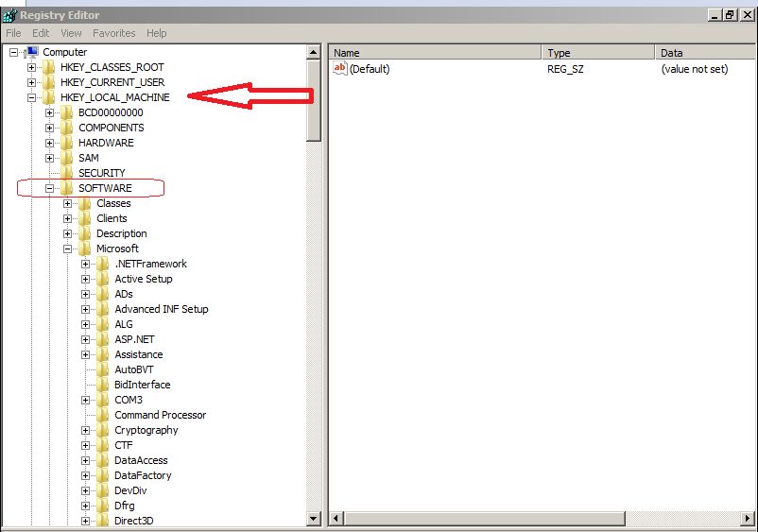Click values pane scroll right arrow
This screenshot has width=758, height=532.
pyautogui.click(x=749, y=519)
